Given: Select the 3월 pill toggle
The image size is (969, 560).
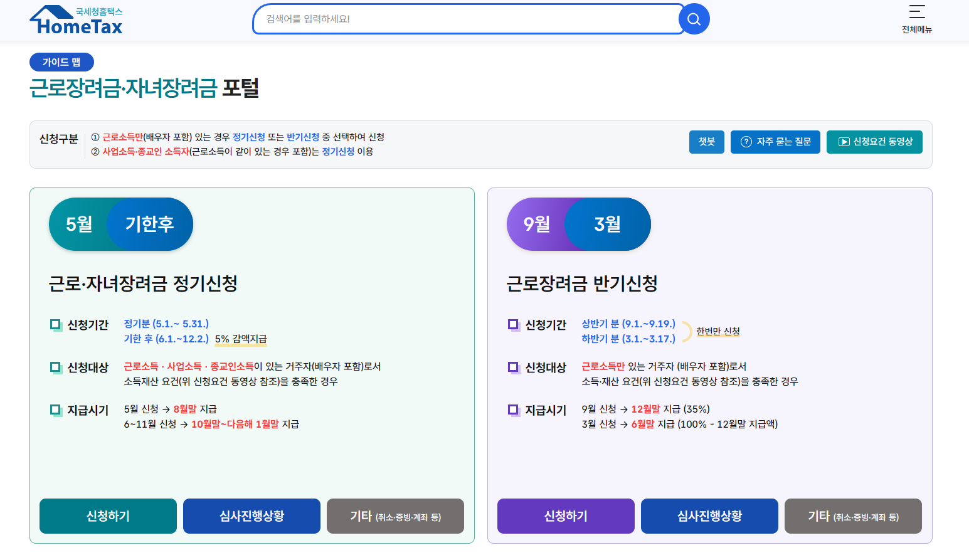Looking at the screenshot, I should click(x=607, y=224).
